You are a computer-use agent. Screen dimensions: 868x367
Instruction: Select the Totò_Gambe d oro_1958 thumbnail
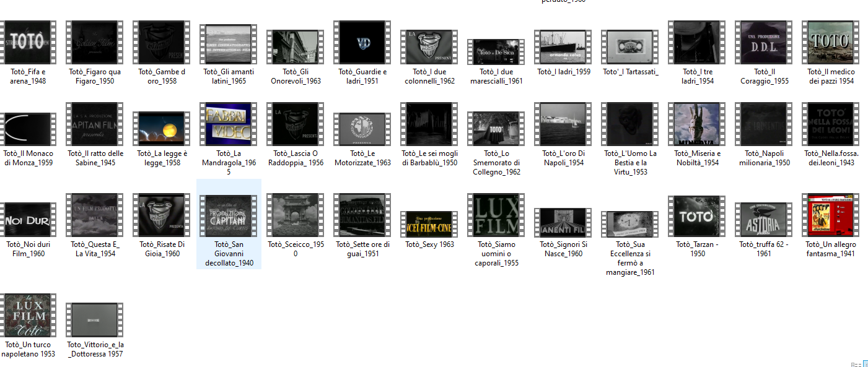point(162,42)
